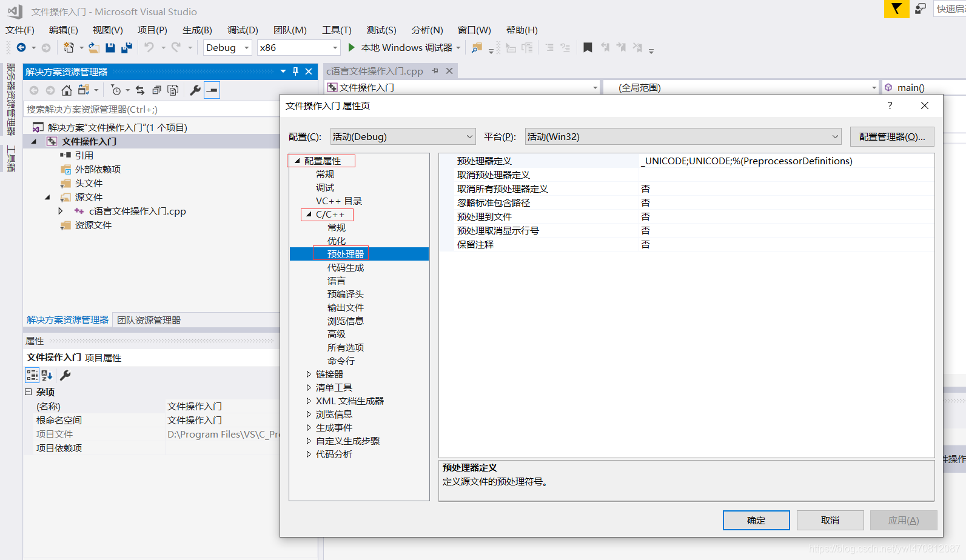The image size is (966, 560).
Task: Collapse the 杂项 category in Properties panel
Action: tap(28, 392)
